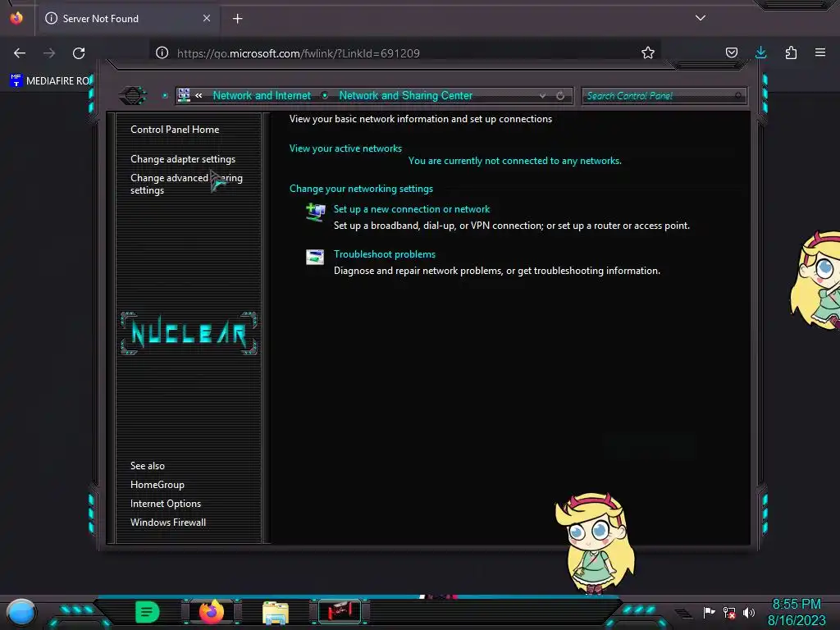Open Firefox downloads panel
Viewport: 840px width, 630px height.
point(760,52)
